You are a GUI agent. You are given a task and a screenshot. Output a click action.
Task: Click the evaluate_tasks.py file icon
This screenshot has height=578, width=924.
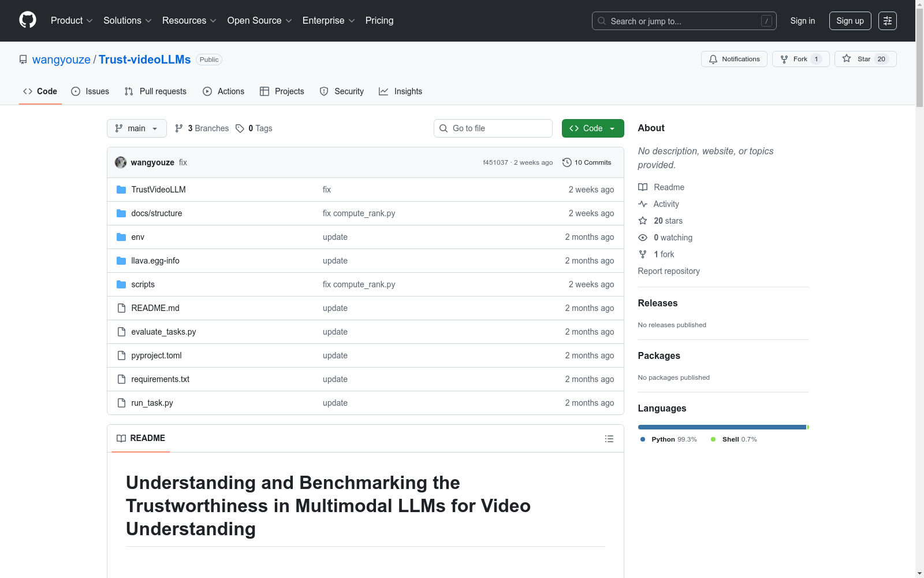pos(121,332)
